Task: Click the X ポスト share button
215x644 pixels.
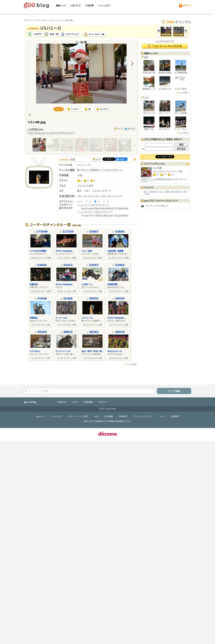Action: point(109,159)
